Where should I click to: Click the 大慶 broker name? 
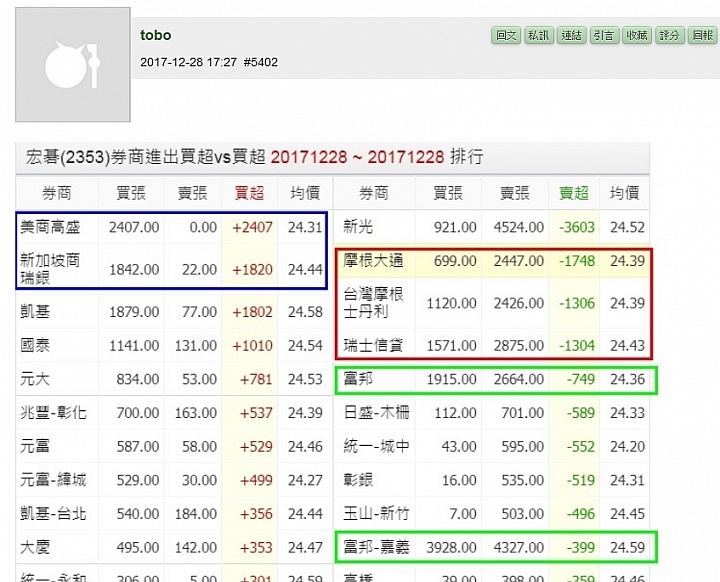[x=35, y=548]
